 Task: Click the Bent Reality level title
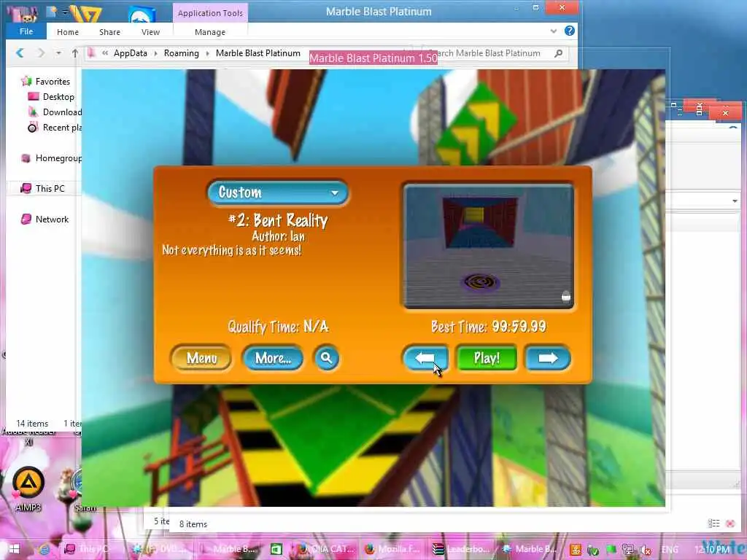point(278,220)
